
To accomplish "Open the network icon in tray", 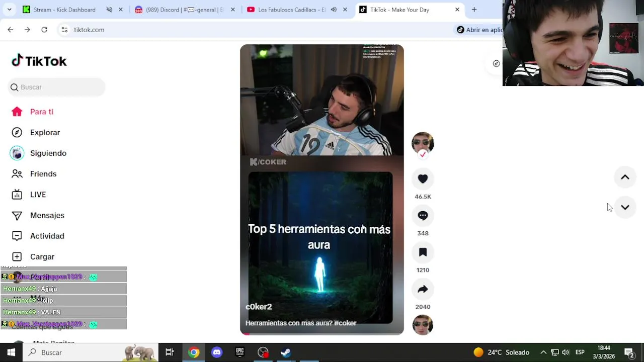I will tap(554, 352).
